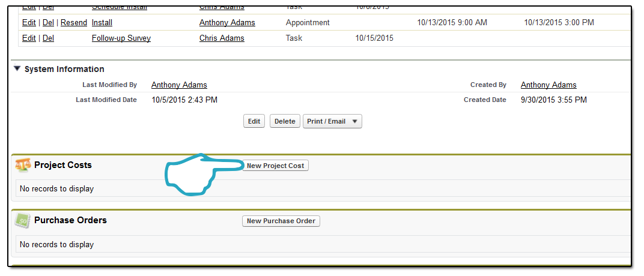Click the Project Costs scales icon

tap(23, 165)
